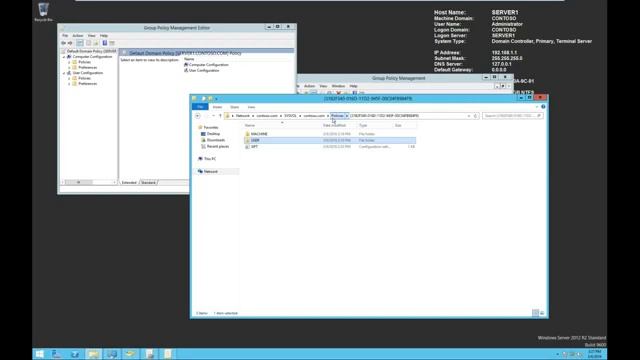Open View menu in Group Policy Management Editor

[91, 36]
